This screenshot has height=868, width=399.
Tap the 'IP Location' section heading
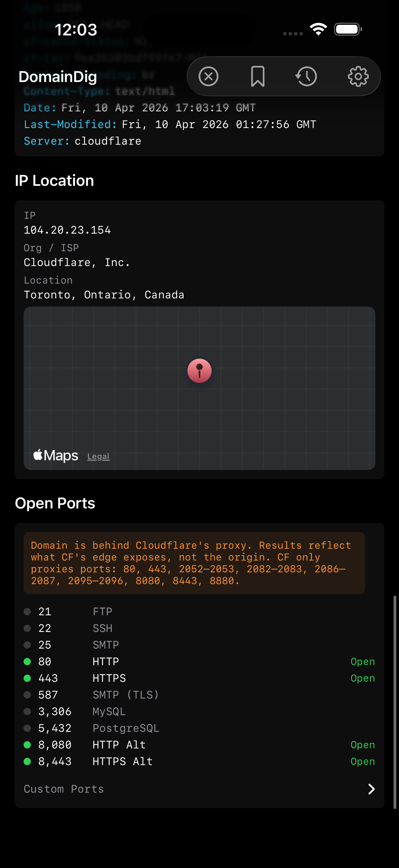coord(54,181)
